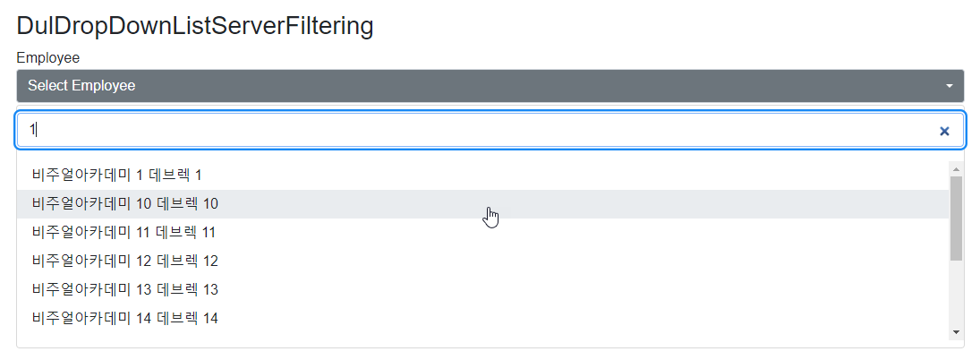Click the Employee field label
This screenshot has height=360, width=980.
tap(48, 58)
